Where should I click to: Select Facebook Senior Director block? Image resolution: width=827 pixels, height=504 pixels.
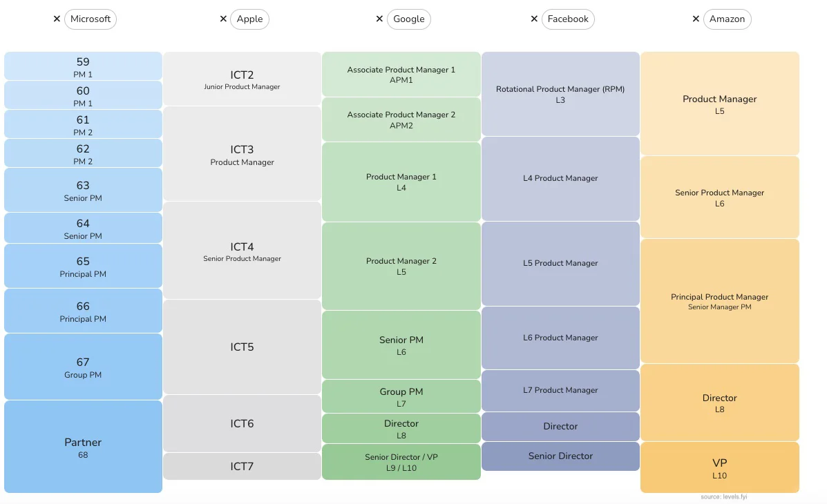[x=560, y=456]
